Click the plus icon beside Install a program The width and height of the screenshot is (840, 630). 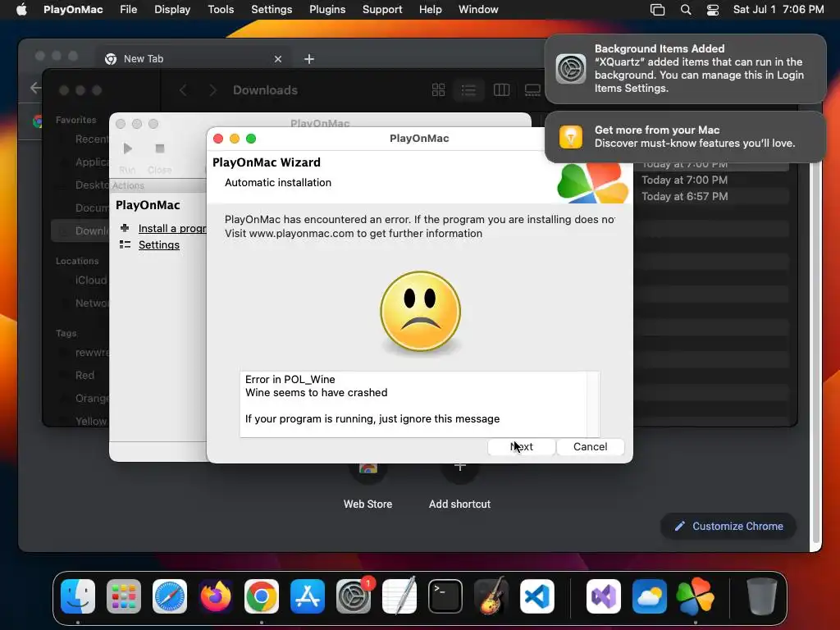(125, 228)
